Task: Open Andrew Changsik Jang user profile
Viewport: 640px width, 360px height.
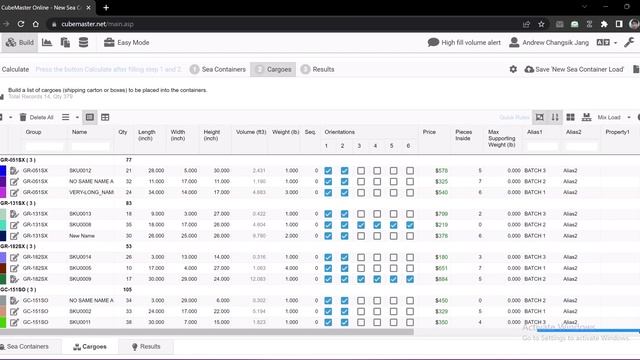Action: (549, 42)
